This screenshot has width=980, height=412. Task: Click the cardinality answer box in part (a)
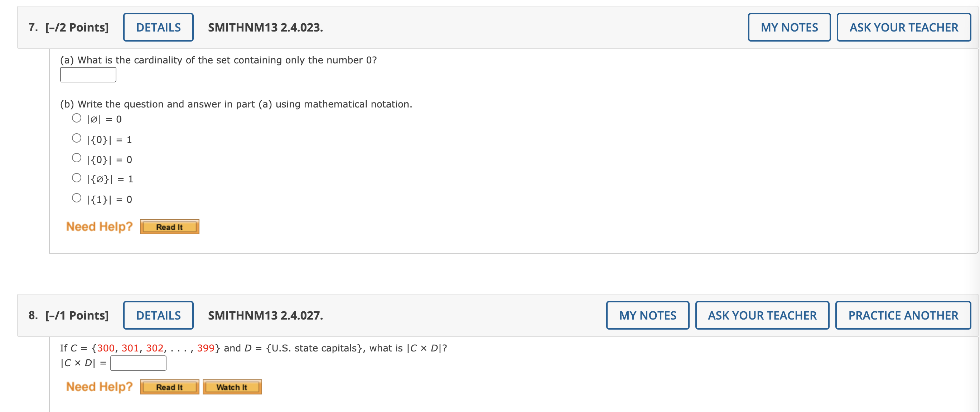click(x=88, y=75)
